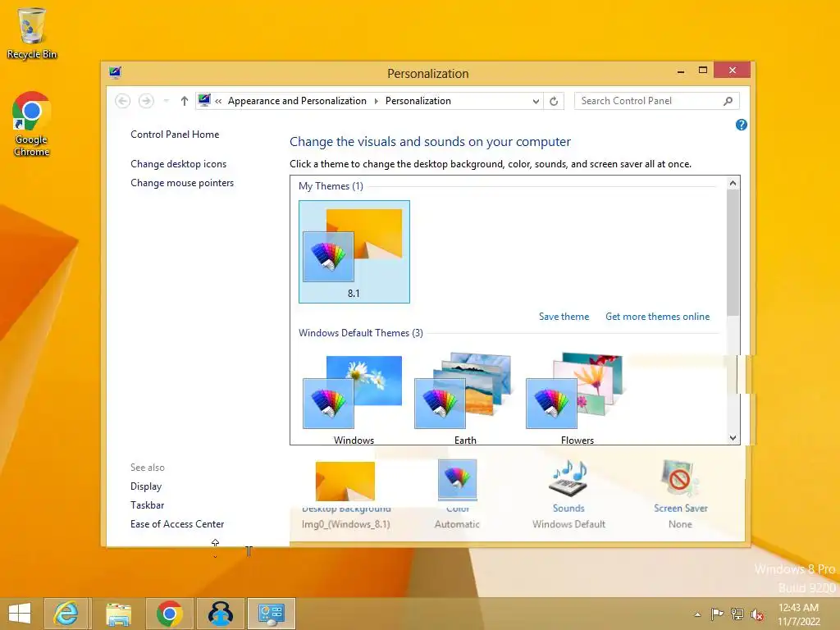
Task: Show hidden tray icons arrow
Action: 697,614
